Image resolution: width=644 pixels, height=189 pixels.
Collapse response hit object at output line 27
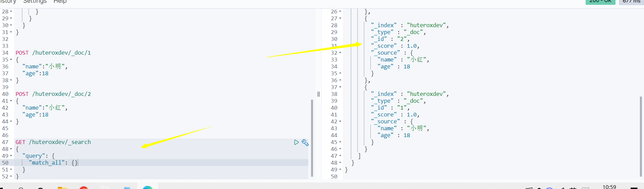340,19
